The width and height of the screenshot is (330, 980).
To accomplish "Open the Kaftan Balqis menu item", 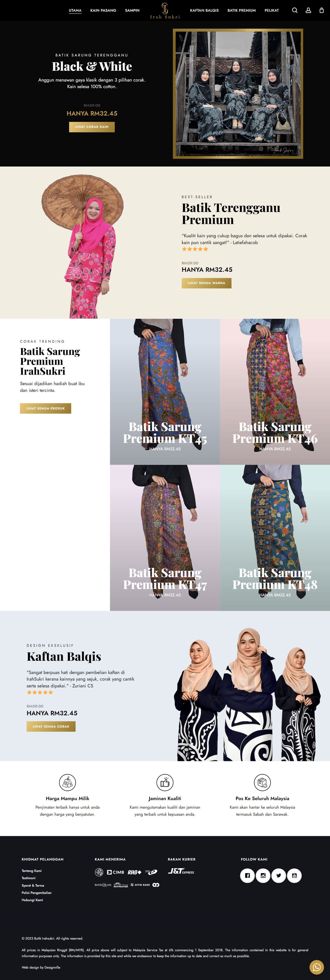I will 204,10.
